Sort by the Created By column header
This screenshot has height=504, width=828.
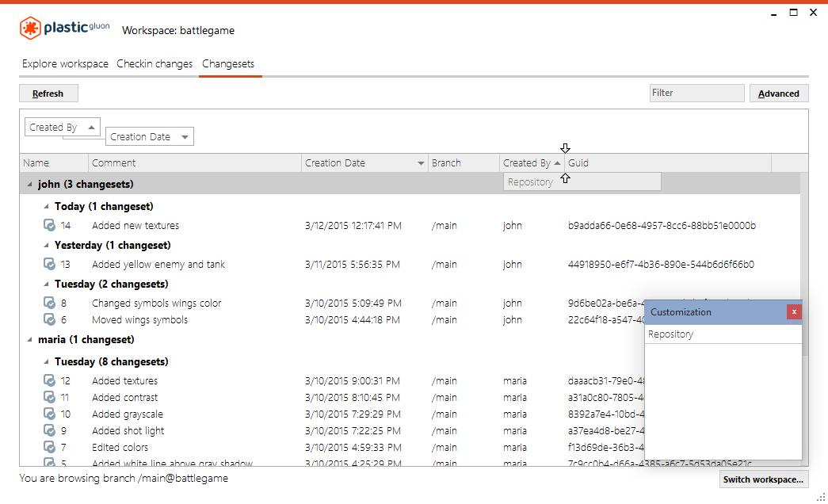(532, 163)
